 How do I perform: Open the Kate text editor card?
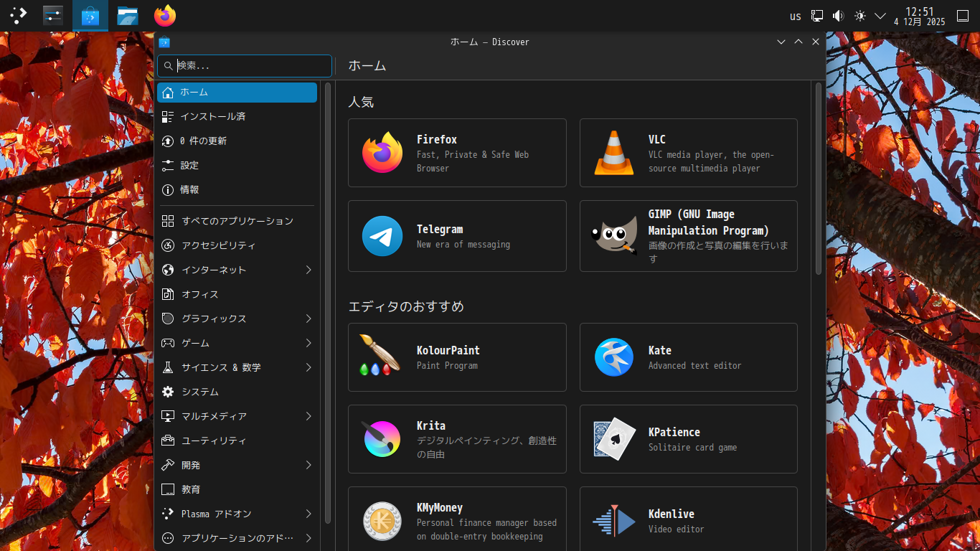tap(689, 357)
